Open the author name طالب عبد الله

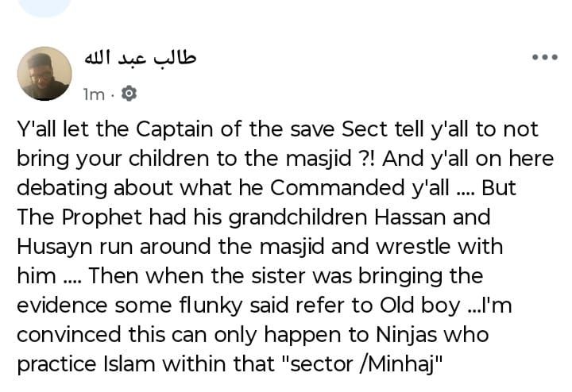pos(140,58)
